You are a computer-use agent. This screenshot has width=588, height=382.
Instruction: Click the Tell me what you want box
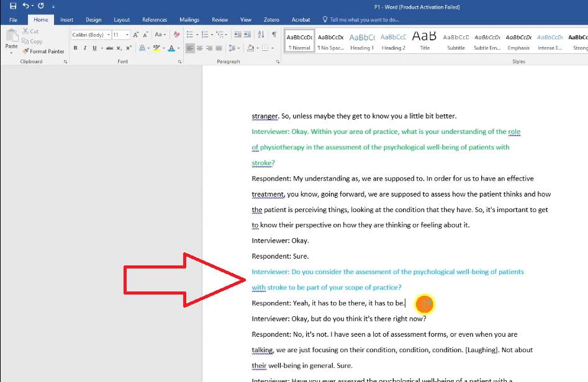364,20
